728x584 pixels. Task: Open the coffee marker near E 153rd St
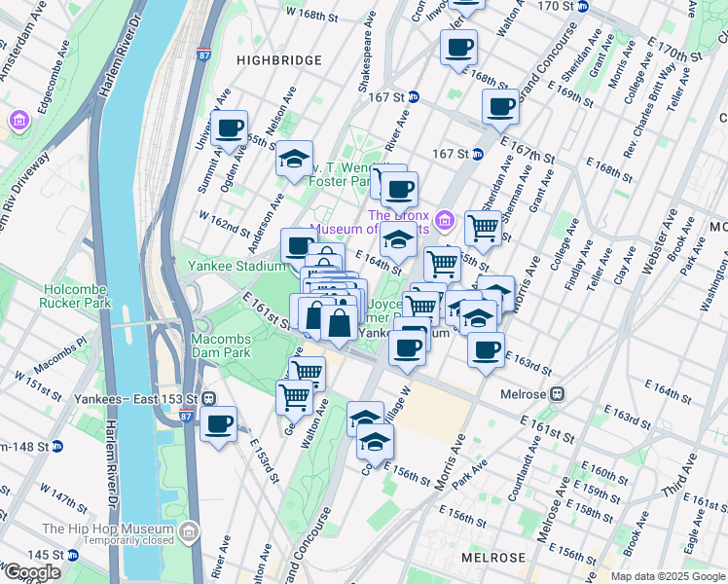[218, 425]
